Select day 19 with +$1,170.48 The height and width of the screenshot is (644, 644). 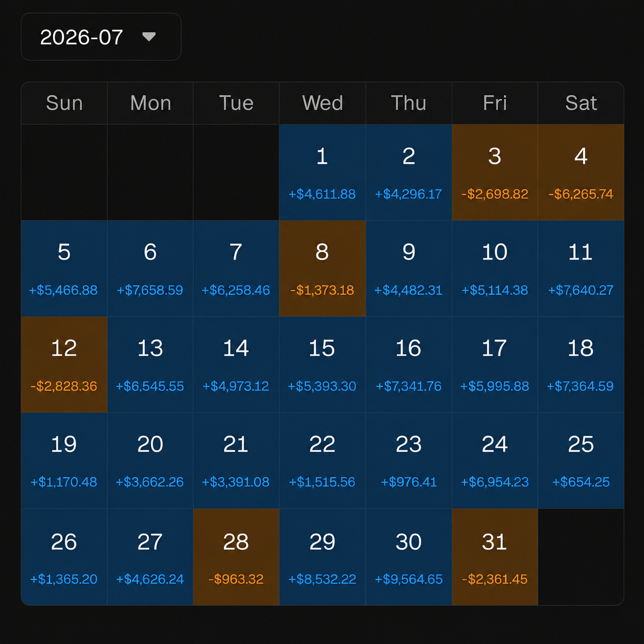(x=64, y=461)
